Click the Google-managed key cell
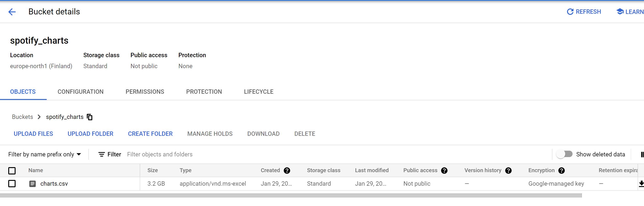 point(556,184)
